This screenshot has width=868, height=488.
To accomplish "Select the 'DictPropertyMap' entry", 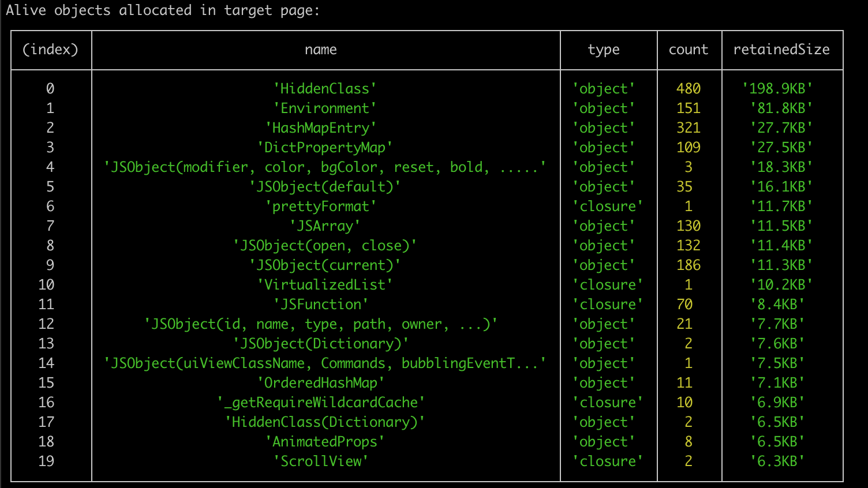I will coord(321,147).
